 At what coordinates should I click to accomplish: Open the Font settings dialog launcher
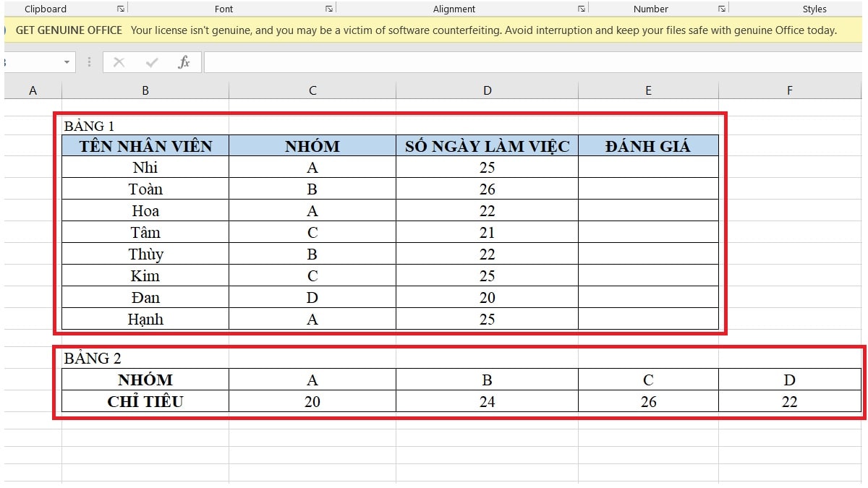[329, 9]
